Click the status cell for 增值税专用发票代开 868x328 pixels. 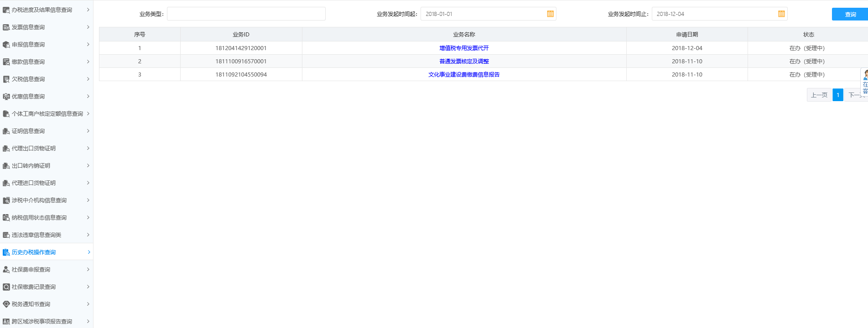point(807,48)
